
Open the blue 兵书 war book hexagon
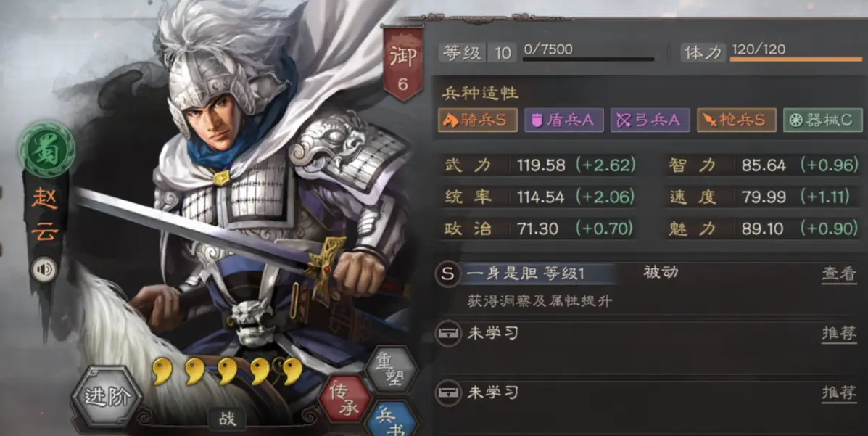click(x=392, y=419)
